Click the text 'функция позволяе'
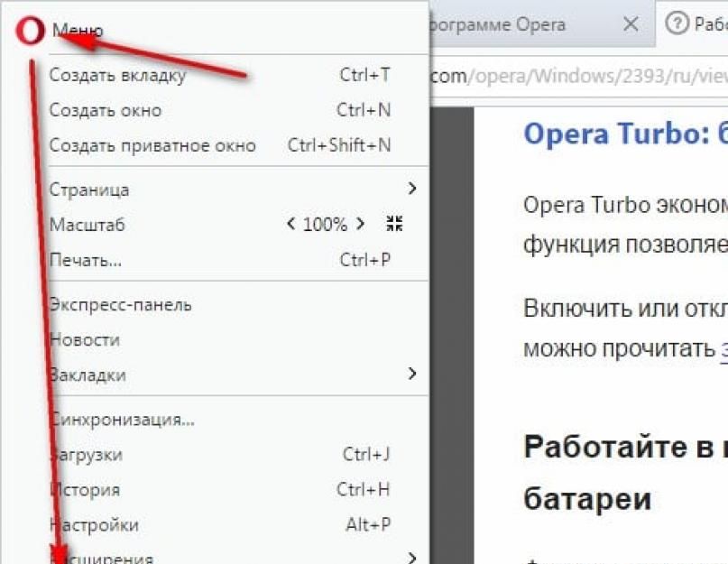The width and height of the screenshot is (728, 564). tap(625, 245)
